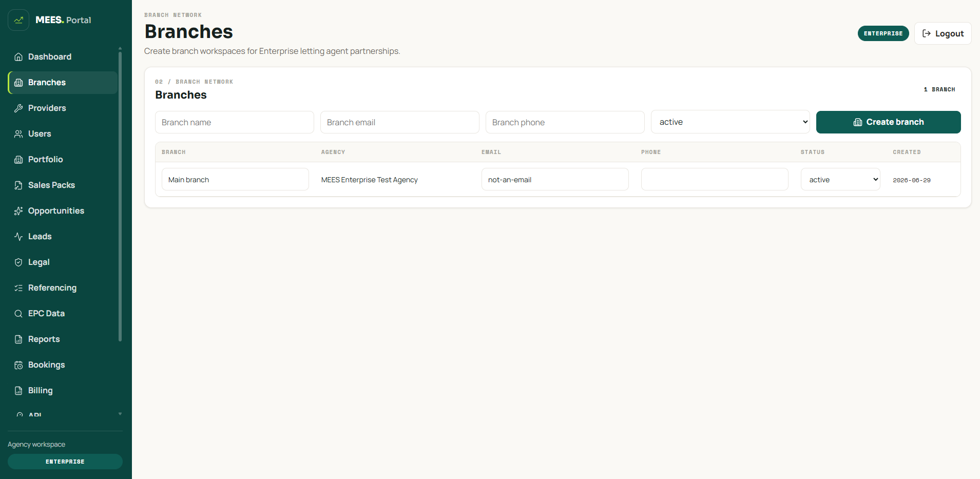This screenshot has height=479, width=980.
Task: Click the Referencing checklist icon
Action: [x=18, y=288]
